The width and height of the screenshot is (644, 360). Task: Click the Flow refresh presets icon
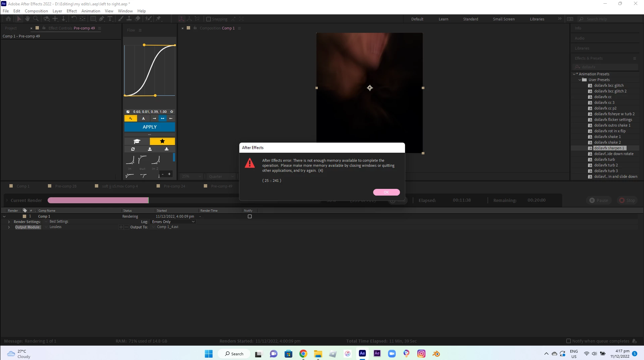[133, 149]
